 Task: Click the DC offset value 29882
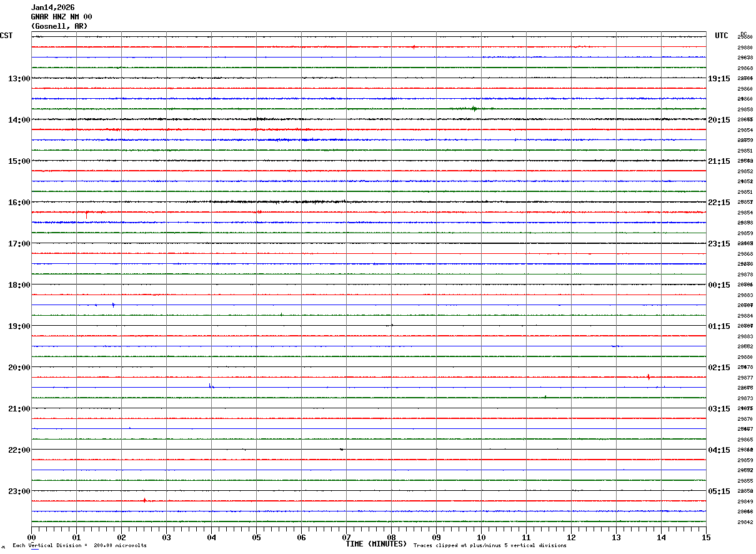pyautogui.click(x=745, y=346)
